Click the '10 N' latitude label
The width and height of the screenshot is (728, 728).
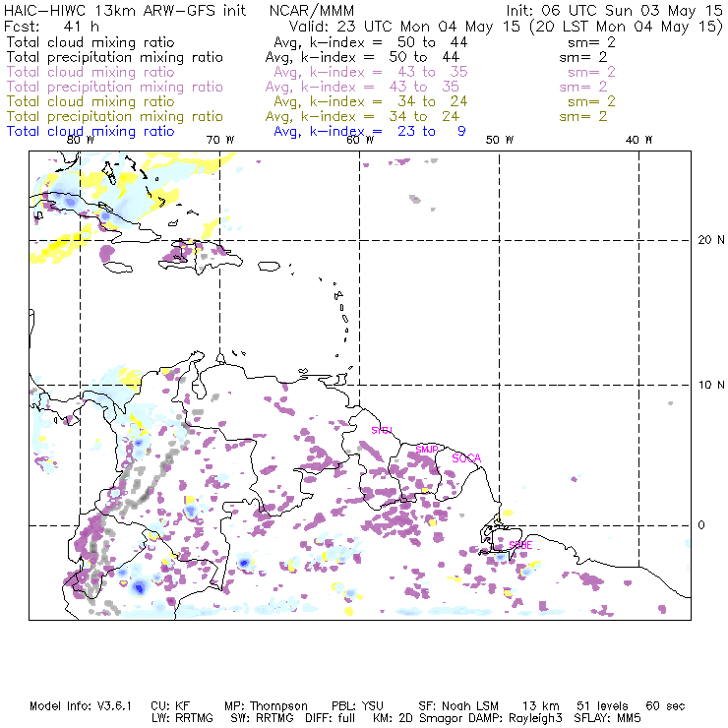coord(711,385)
